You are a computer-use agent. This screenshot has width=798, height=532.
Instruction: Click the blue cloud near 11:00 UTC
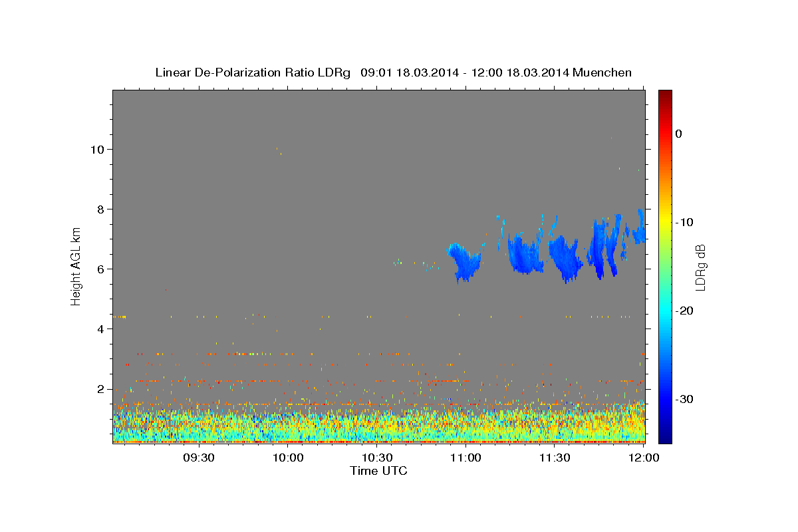pyautogui.click(x=465, y=262)
